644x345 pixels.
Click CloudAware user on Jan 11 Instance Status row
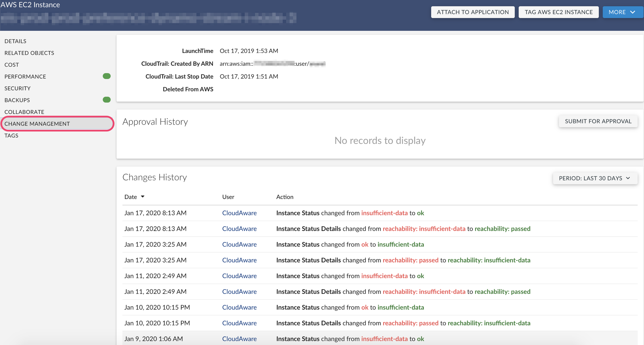pos(239,276)
